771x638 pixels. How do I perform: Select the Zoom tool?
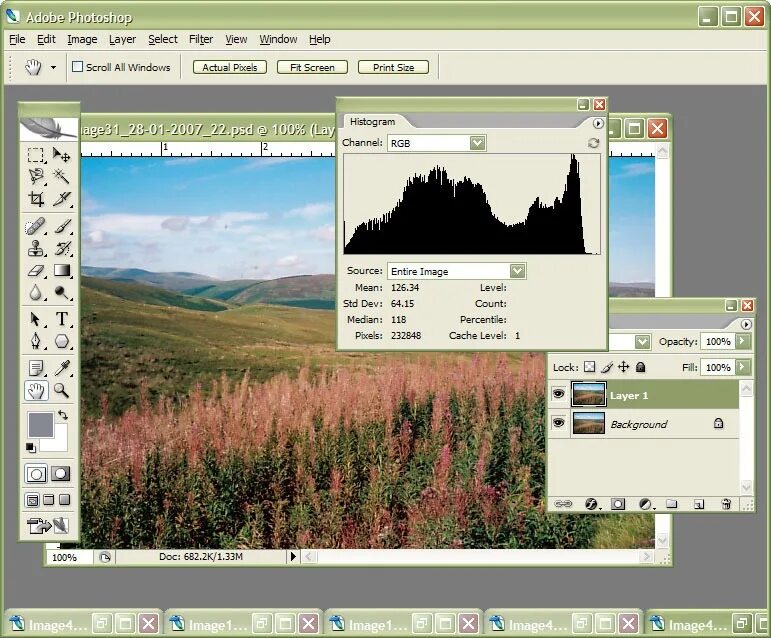point(61,390)
